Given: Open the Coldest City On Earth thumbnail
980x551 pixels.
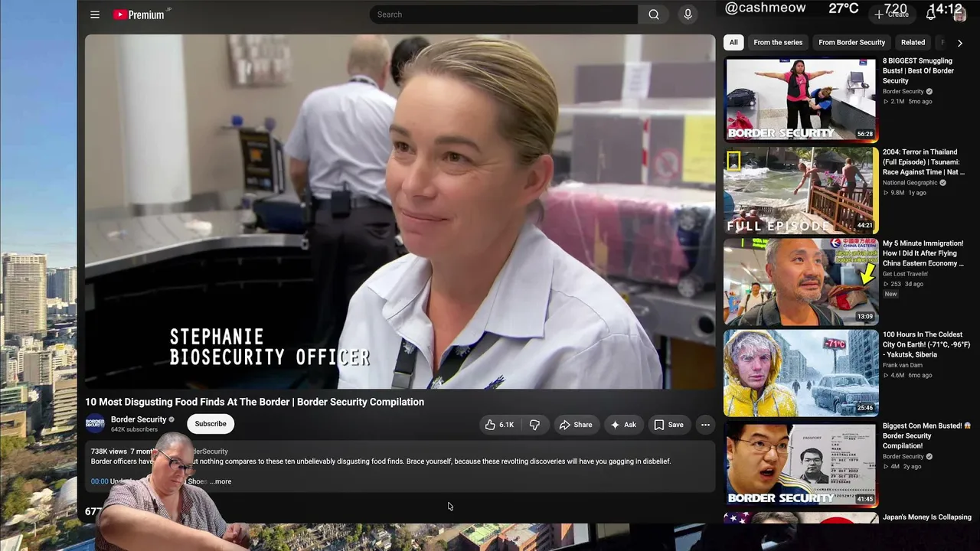Looking at the screenshot, I should tap(801, 373).
